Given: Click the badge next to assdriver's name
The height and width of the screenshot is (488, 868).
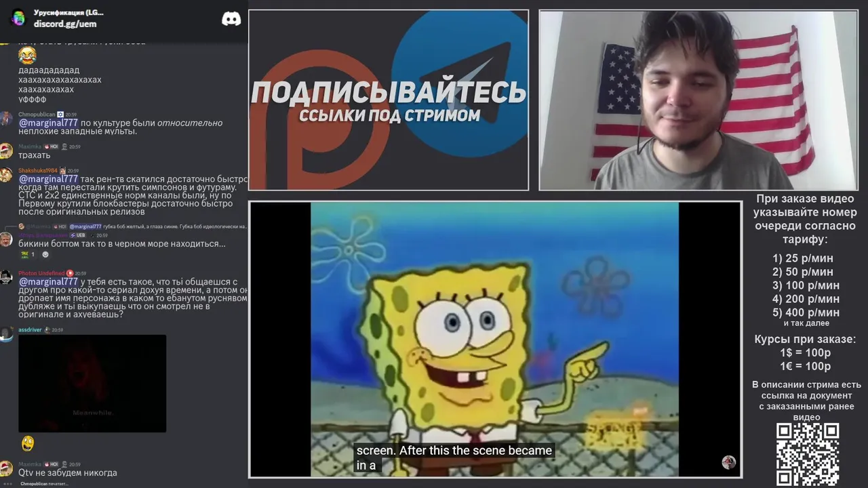Looking at the screenshot, I should pos(47,330).
